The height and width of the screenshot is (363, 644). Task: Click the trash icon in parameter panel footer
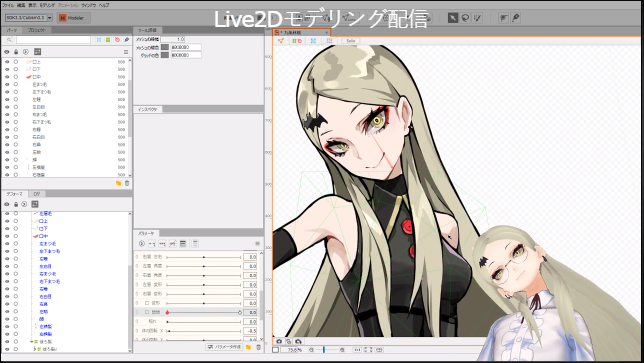point(258,347)
